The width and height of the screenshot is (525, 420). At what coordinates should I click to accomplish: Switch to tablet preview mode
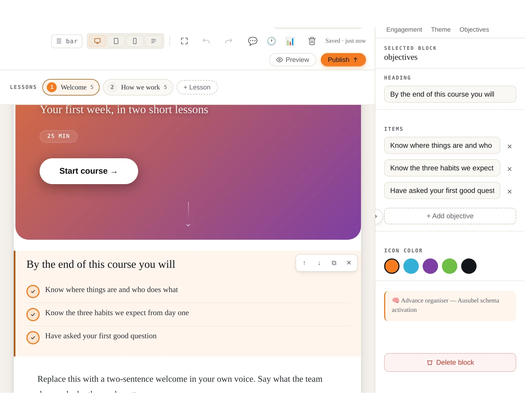point(116,41)
